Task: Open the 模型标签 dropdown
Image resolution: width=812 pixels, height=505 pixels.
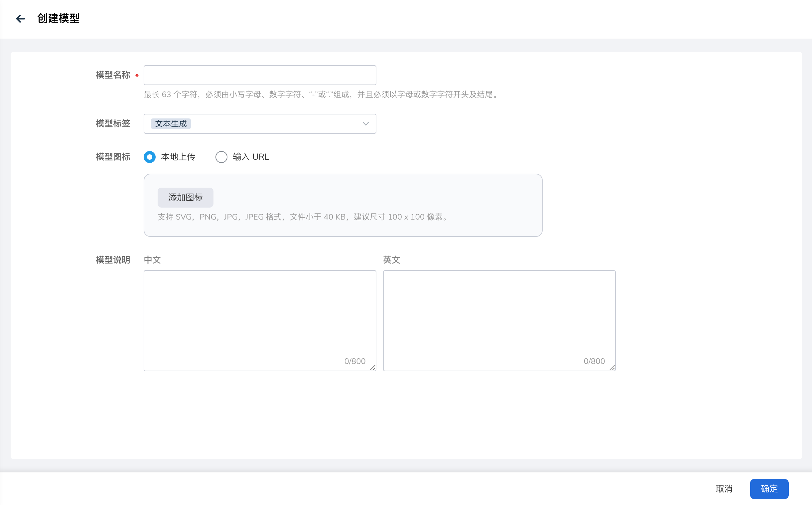Action: 260,124
